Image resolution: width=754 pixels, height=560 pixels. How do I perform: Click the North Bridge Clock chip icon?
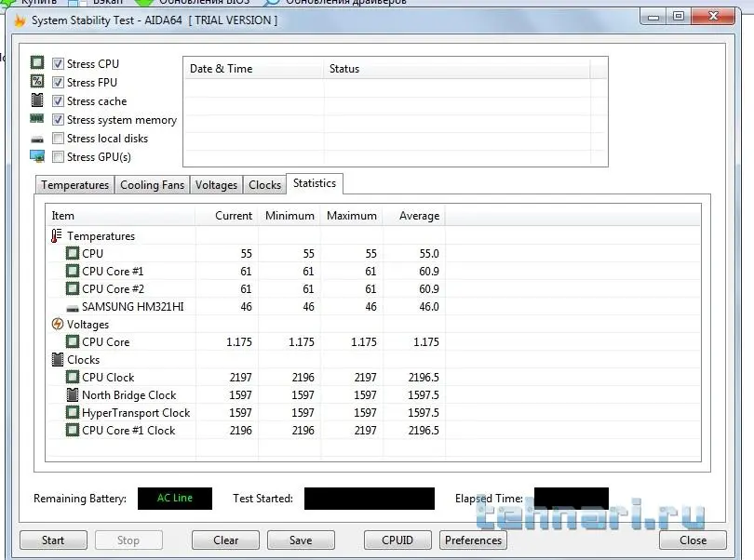(x=72, y=394)
